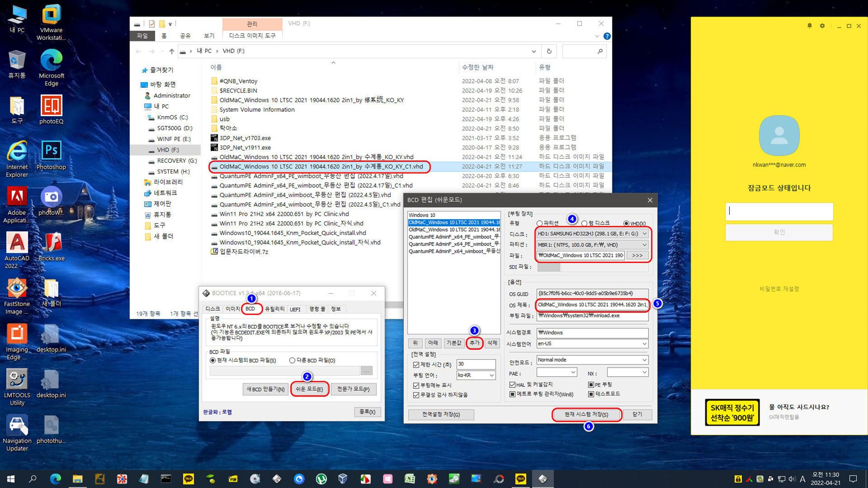Open 보기 tab in Explorer ribbon
Screen dimensions: 868x488
209,36
